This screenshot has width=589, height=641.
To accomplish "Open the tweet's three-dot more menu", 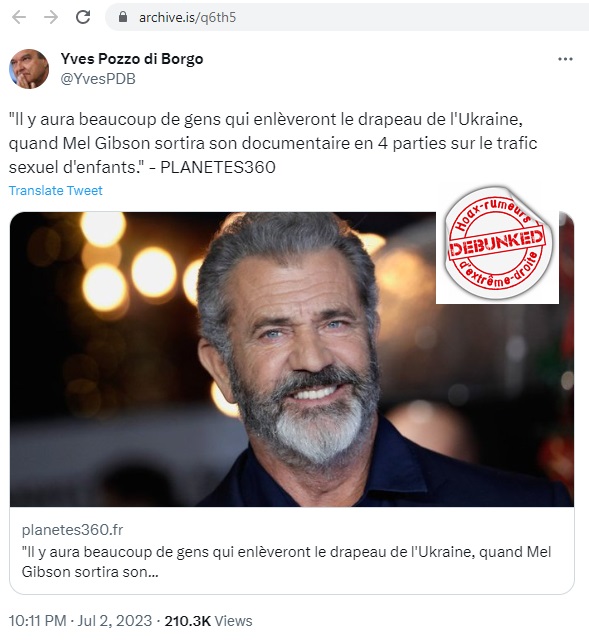I will [565, 59].
